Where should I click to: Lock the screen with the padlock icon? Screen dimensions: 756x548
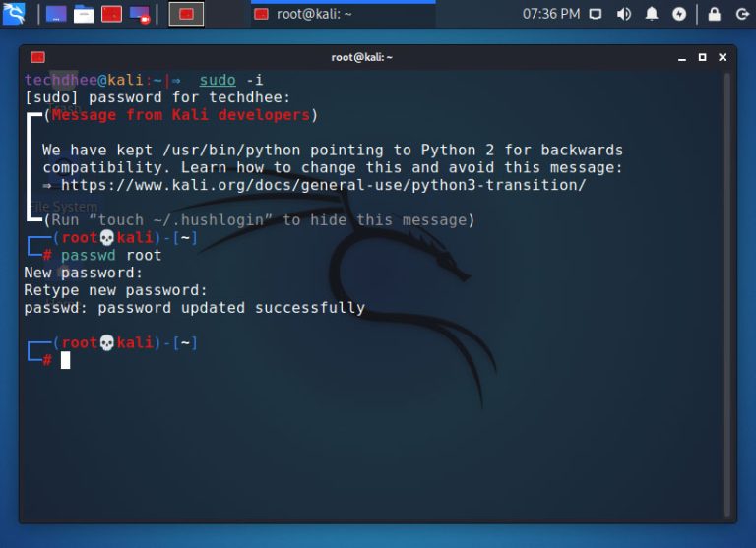coord(714,14)
